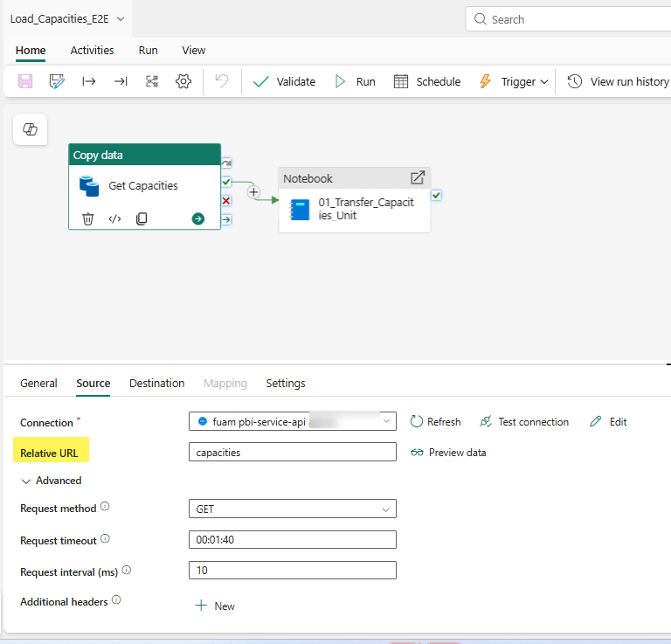Clone the Get Capacities activity

[x=142, y=218]
